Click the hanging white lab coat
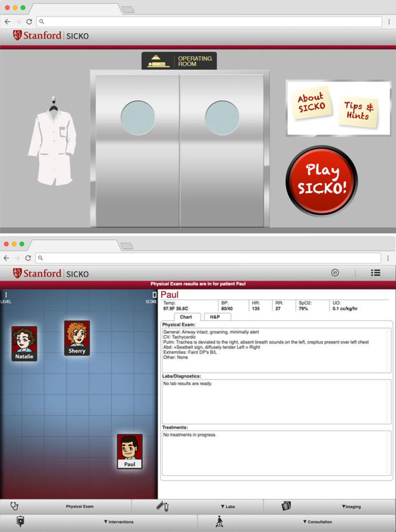396x532 pixels. pyautogui.click(x=52, y=141)
